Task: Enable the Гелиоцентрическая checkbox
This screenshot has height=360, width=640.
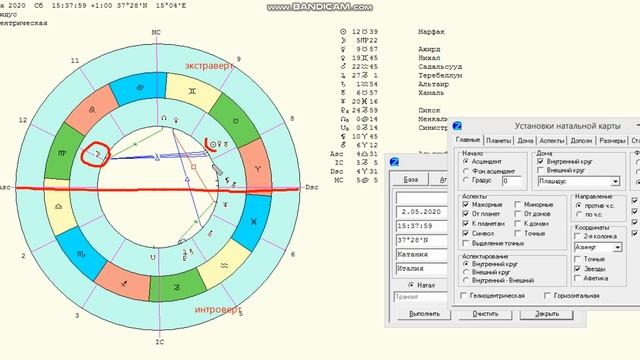Action: pos(463,295)
